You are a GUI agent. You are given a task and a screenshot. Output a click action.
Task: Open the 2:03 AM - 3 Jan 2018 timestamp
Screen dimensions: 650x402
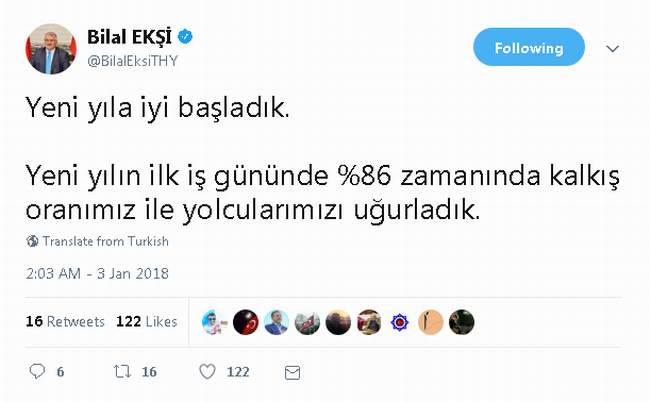tap(97, 274)
